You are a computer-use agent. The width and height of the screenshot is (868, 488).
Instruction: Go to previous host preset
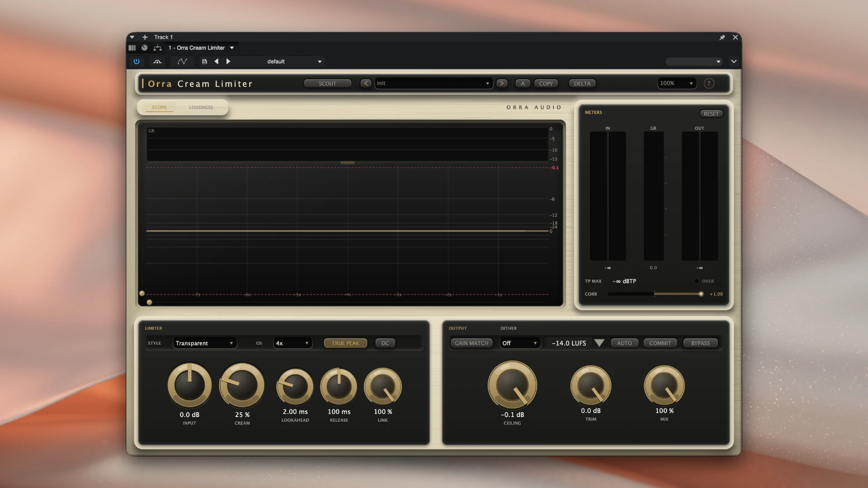217,61
